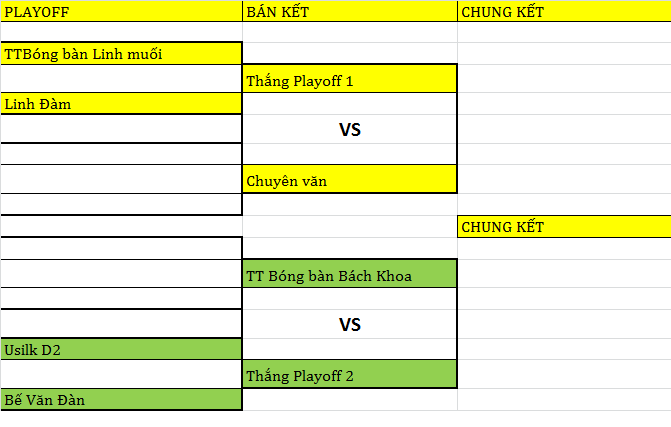This screenshot has width=671, height=427.
Task: Select the Bế Văn Đàn cell
Action: click(x=122, y=400)
